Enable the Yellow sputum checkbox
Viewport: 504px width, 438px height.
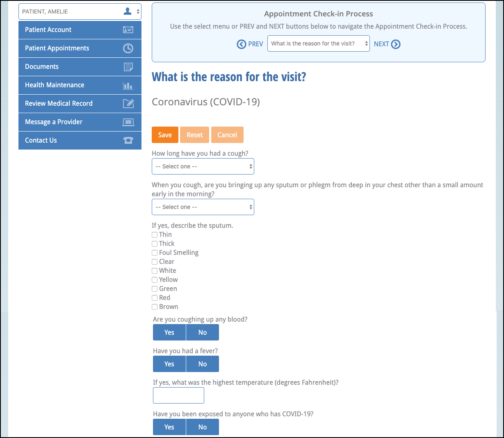(155, 280)
